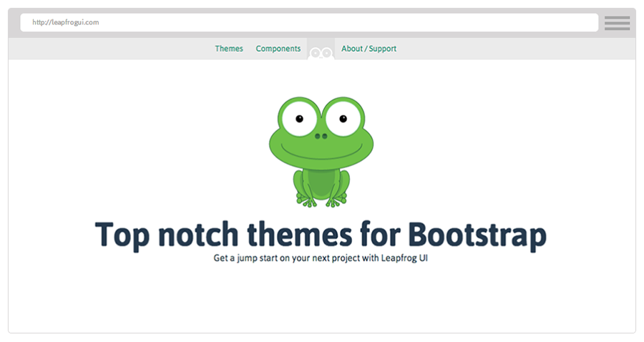Viewport: 644px width, 342px height.
Task: Open the Themes navigation item
Action: coord(229,49)
